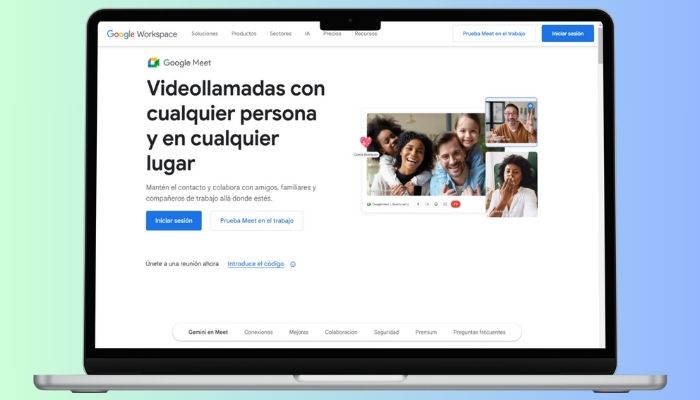The image size is (700, 400).
Task: Click the family group video call image
Action: click(426, 154)
